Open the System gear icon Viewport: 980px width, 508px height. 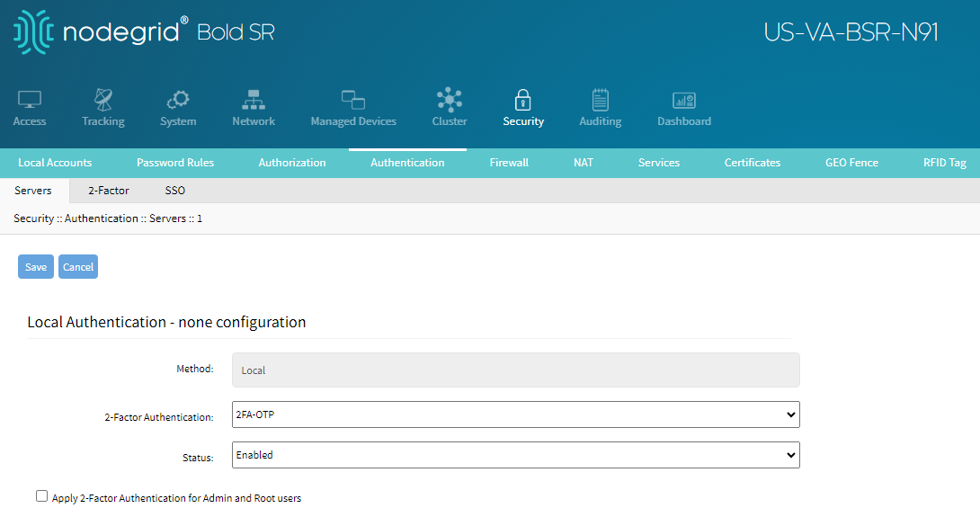[x=178, y=100]
